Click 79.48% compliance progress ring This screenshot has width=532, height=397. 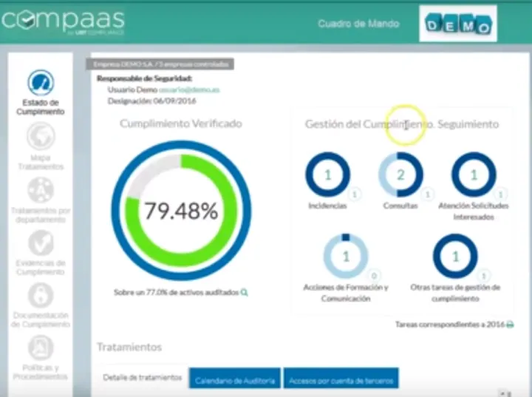(x=181, y=211)
